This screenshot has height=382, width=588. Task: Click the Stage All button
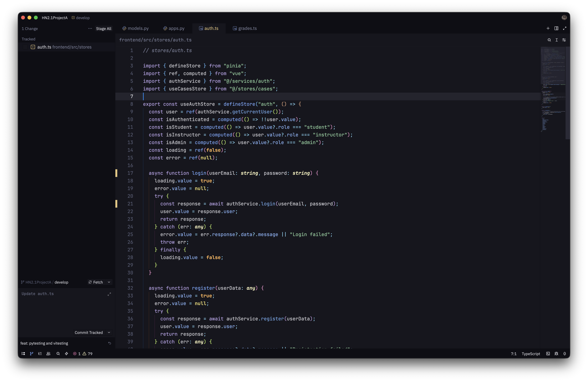[104, 29]
